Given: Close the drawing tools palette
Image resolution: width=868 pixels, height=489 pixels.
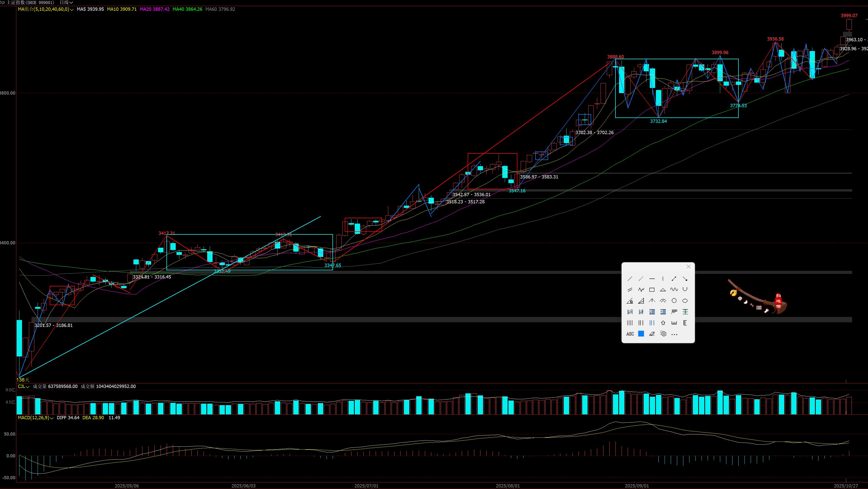Looking at the screenshot, I should (x=688, y=267).
